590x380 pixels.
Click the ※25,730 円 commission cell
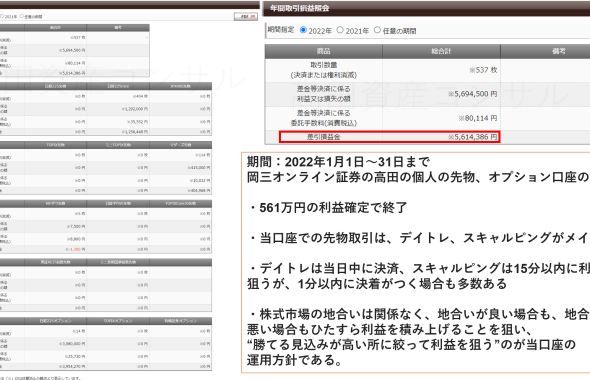tap(75, 356)
